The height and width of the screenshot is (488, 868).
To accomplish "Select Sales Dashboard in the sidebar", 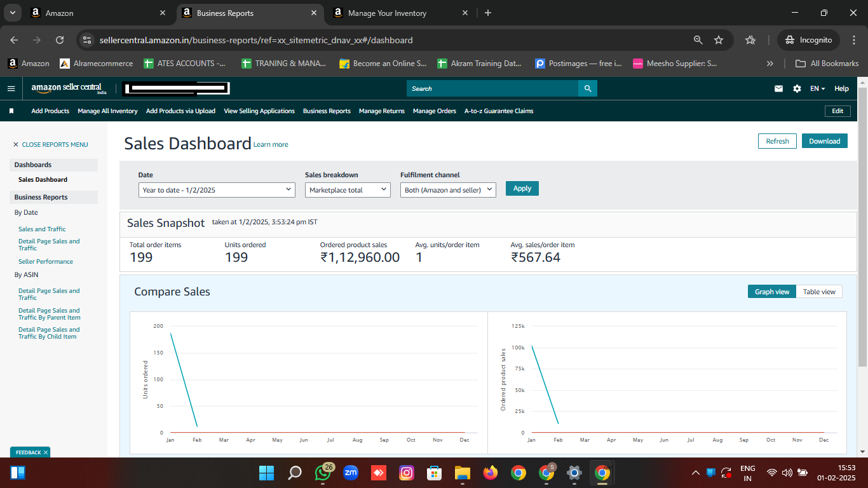I will point(43,179).
